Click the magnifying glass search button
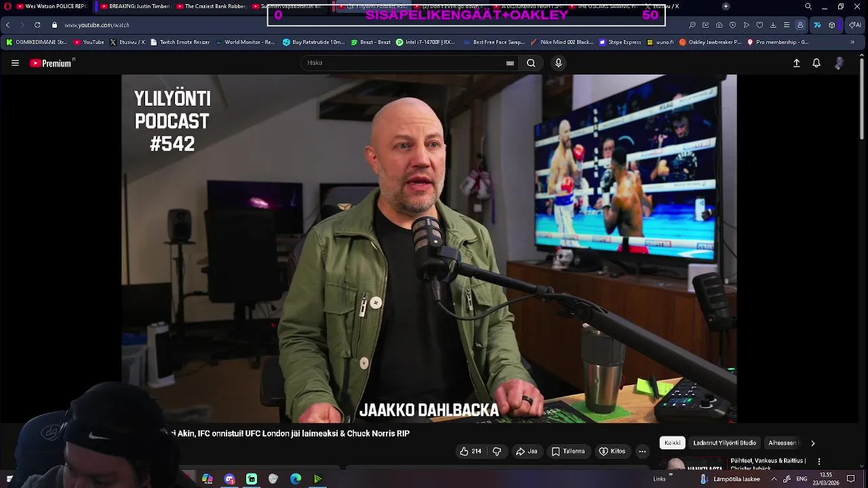The image size is (868, 488). pyautogui.click(x=531, y=63)
